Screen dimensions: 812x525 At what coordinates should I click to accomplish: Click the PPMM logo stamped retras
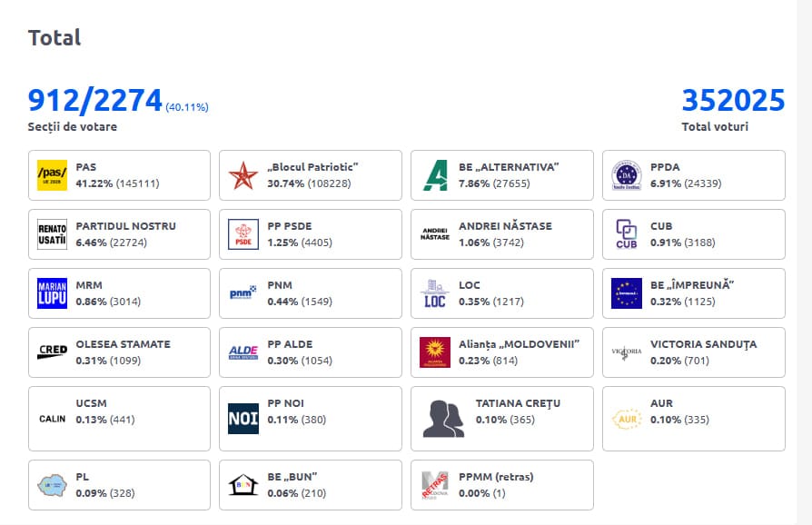pos(435,485)
